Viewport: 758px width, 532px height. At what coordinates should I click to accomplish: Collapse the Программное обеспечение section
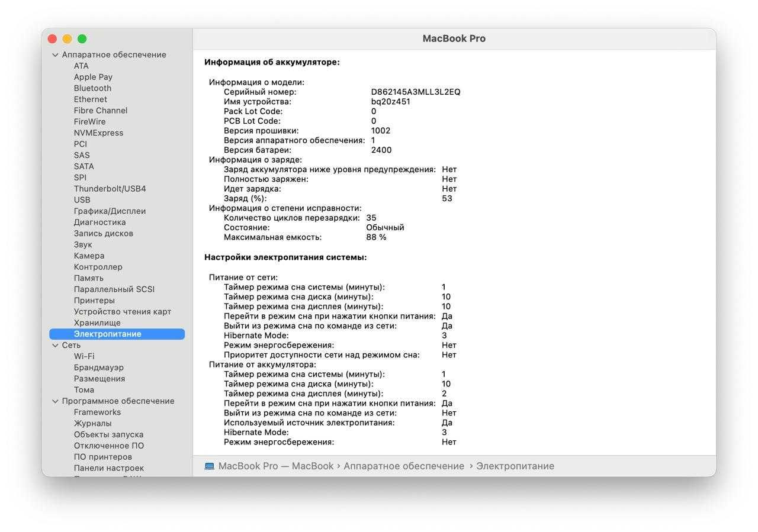tap(55, 401)
